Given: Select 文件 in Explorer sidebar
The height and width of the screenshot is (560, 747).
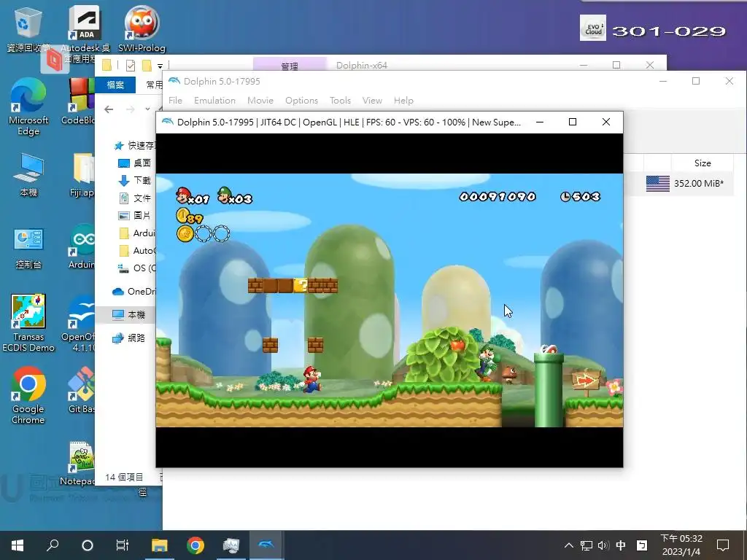Looking at the screenshot, I should coord(134,198).
